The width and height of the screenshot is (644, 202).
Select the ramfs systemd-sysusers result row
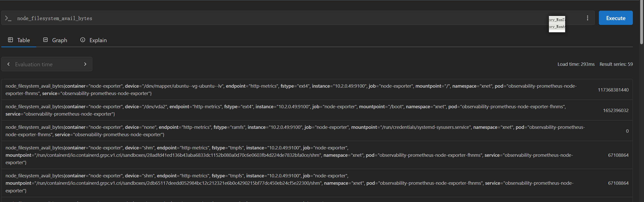317,131
